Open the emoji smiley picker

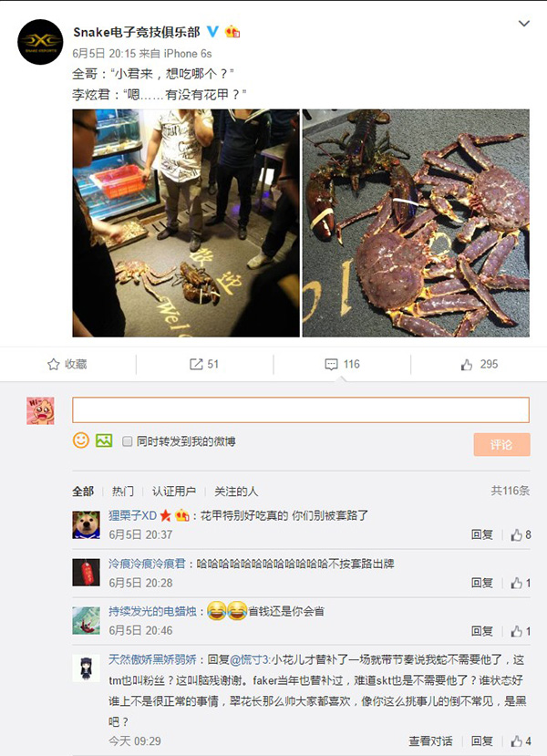point(81,440)
